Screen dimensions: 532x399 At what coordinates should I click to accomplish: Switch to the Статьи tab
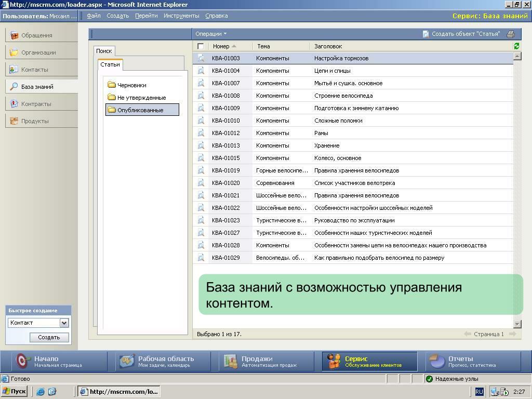(x=110, y=64)
